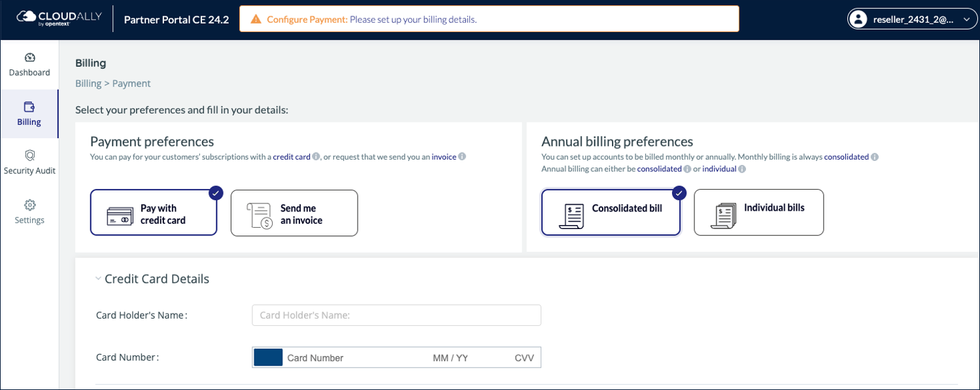Open the Dashboard sidebar item
The width and height of the screenshot is (980, 390).
pyautogui.click(x=29, y=65)
